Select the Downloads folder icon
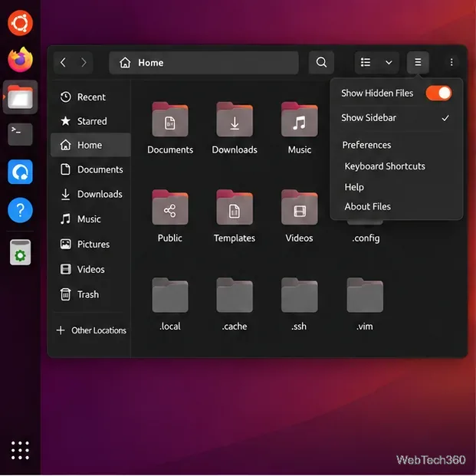 point(235,120)
